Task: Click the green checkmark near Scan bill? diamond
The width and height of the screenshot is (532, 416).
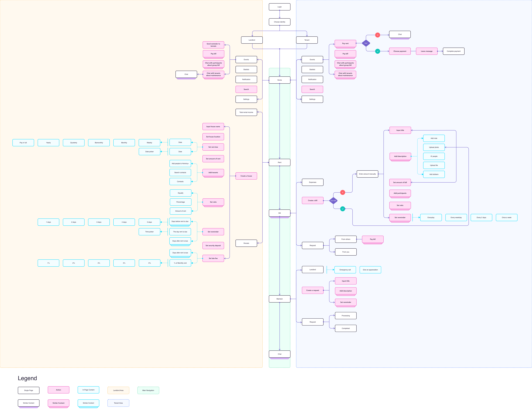Action: click(343, 209)
